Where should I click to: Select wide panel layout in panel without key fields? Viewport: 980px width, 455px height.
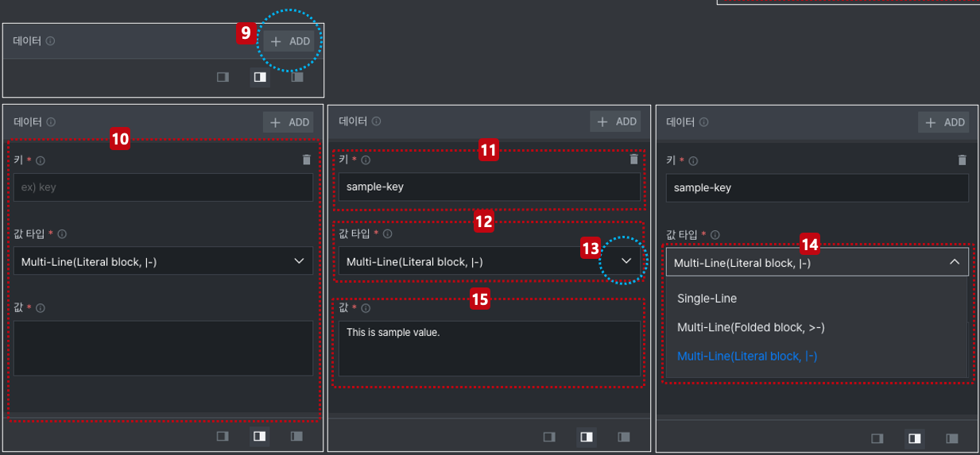tap(296, 77)
